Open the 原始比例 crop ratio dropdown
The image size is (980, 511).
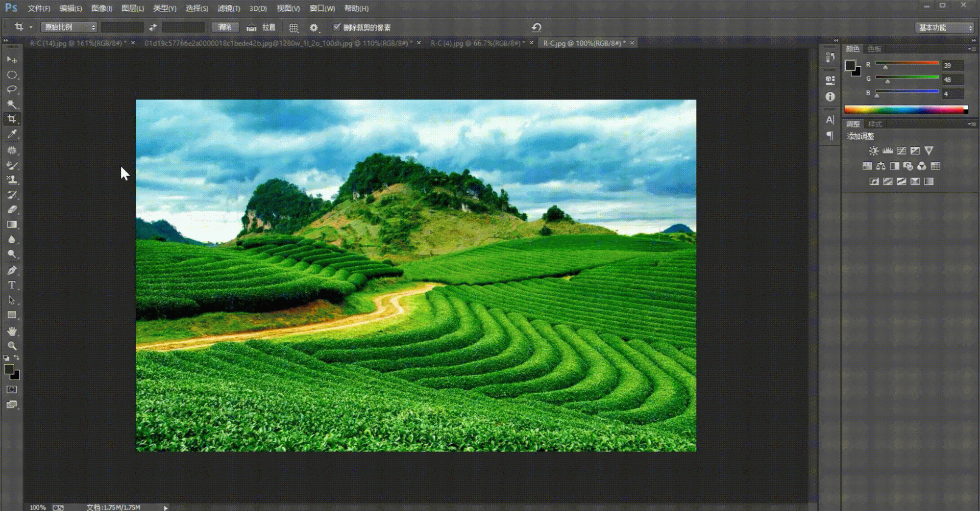pyautogui.click(x=69, y=27)
